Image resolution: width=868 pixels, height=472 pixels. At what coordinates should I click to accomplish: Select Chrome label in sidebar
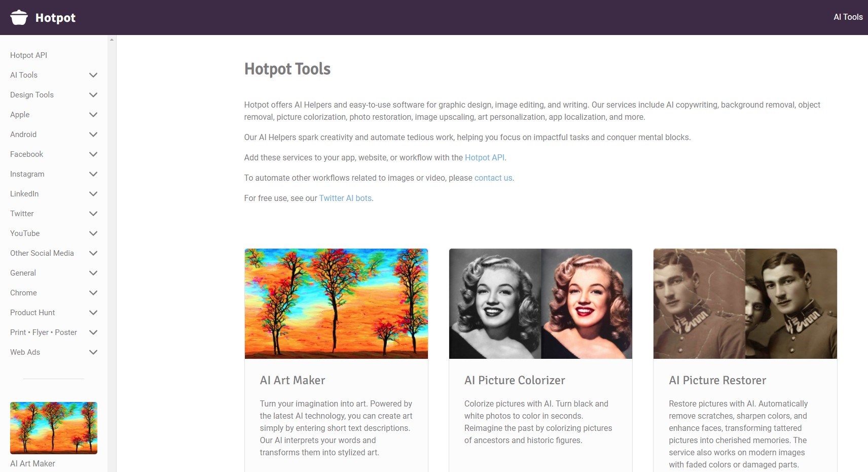tap(23, 292)
